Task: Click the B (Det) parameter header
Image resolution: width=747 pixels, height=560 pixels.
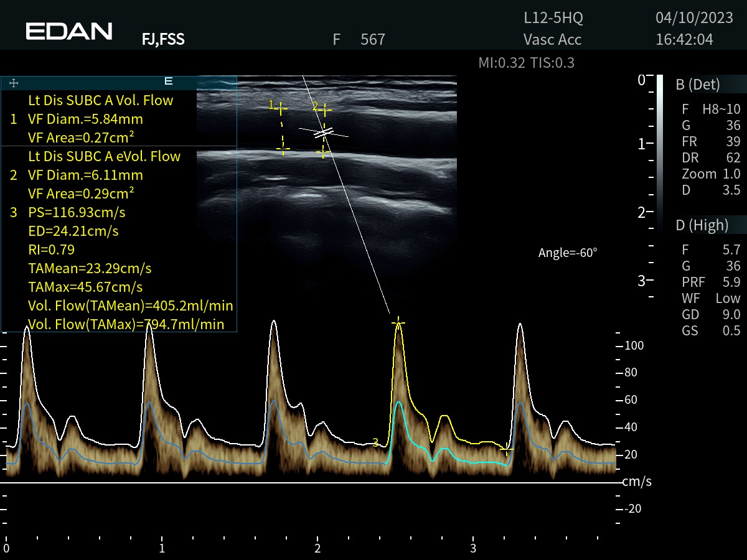Action: [697, 85]
